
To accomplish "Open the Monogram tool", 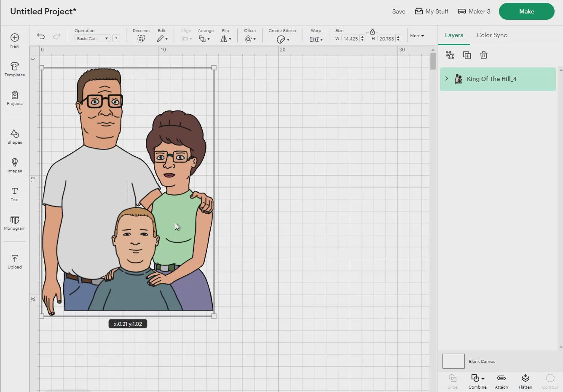I will click(x=15, y=223).
